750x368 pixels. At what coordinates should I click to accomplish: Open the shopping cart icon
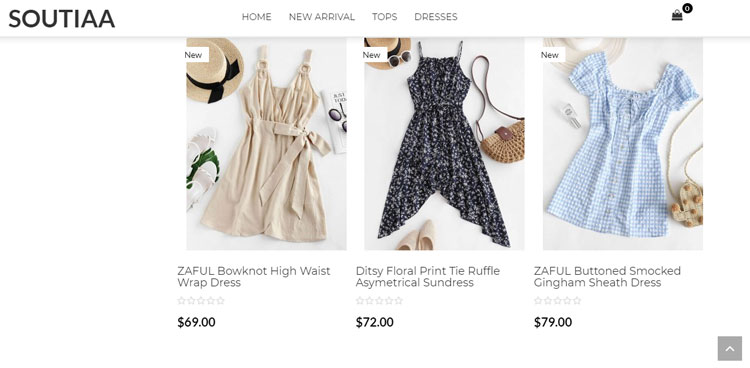(677, 15)
